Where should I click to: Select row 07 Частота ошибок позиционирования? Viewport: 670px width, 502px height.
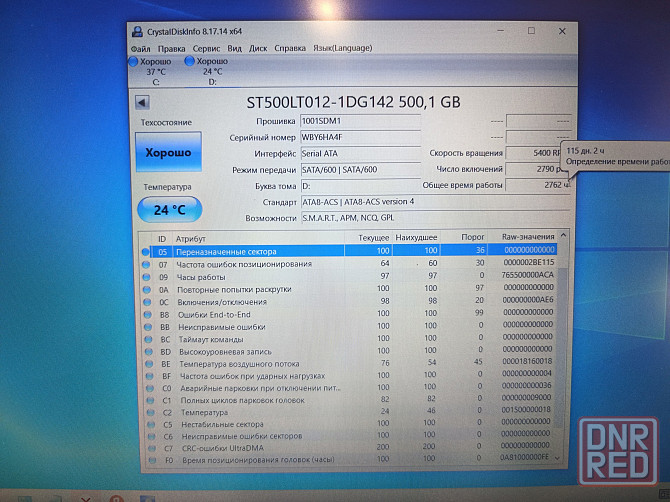(x=349, y=264)
